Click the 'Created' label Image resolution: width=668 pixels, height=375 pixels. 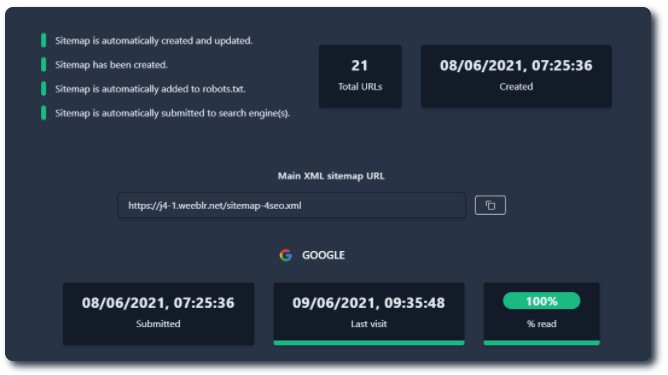[x=516, y=87]
